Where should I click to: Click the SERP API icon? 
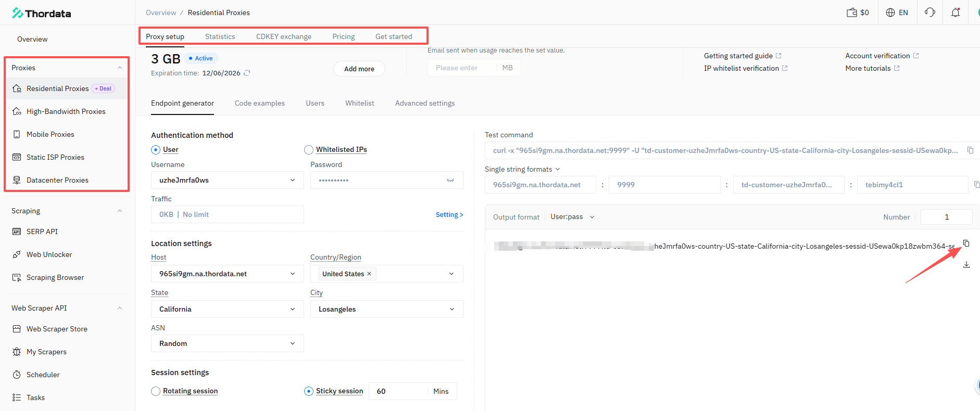tap(17, 232)
